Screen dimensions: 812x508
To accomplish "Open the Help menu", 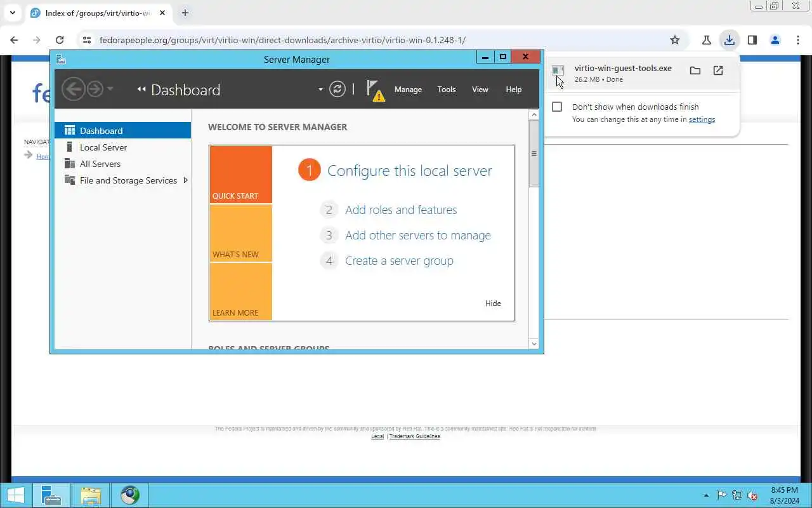I will pyautogui.click(x=513, y=90).
